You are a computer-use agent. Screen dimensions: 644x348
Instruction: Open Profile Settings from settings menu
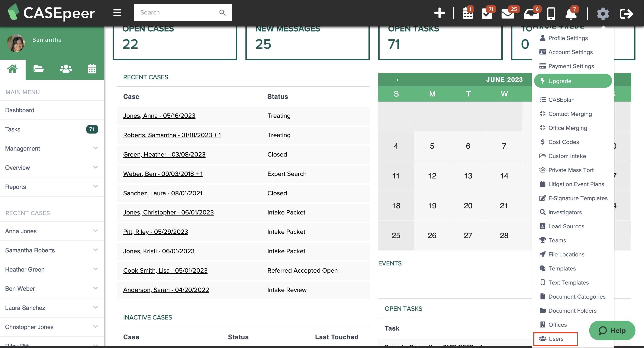[568, 38]
